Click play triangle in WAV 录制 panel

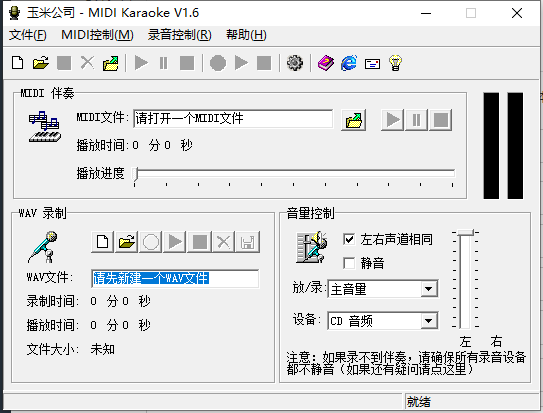coord(175,242)
